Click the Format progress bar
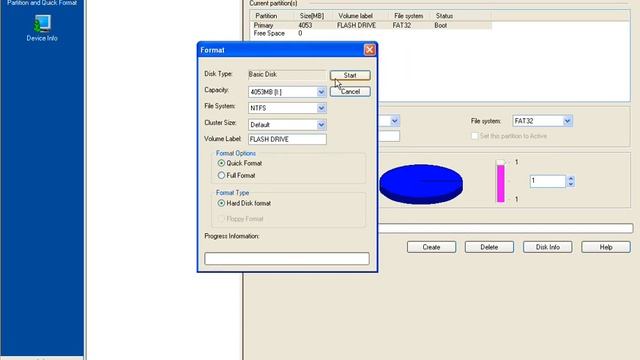 pos(287,258)
